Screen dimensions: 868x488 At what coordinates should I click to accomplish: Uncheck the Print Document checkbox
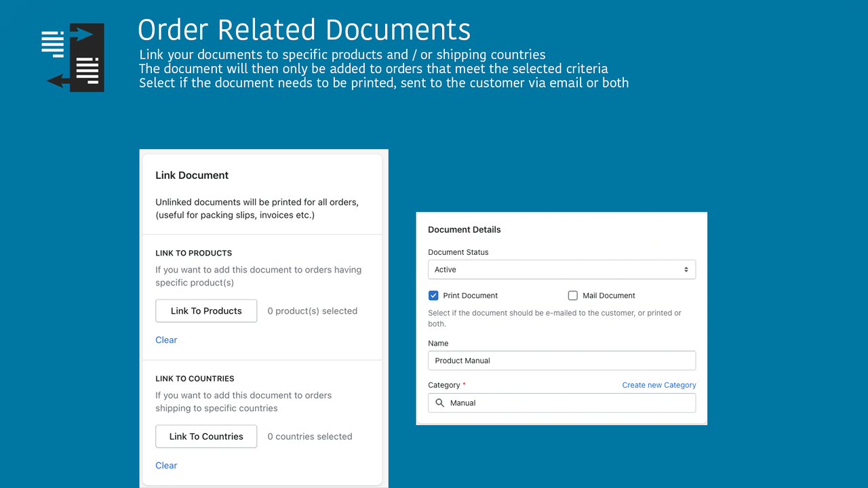[433, 296]
